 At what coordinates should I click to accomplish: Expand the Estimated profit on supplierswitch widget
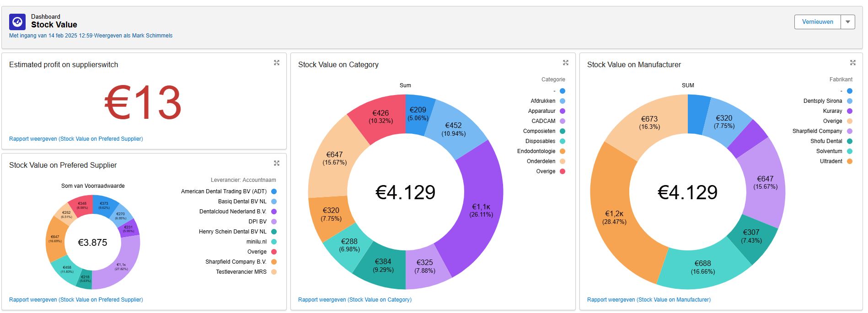[277, 63]
